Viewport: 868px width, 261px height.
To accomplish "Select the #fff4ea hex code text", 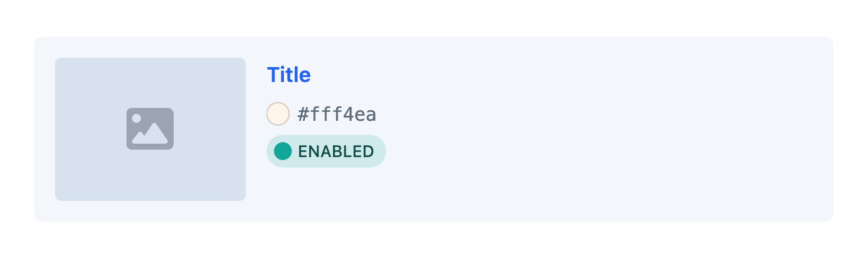I will point(336,114).
